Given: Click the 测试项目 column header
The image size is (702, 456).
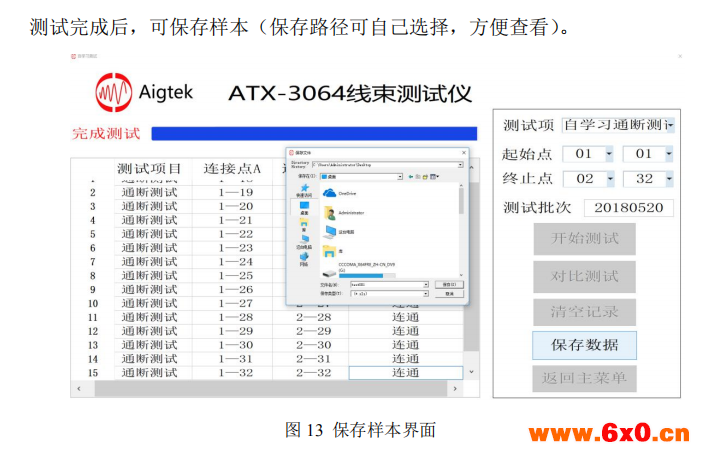Looking at the screenshot, I should (x=149, y=169).
